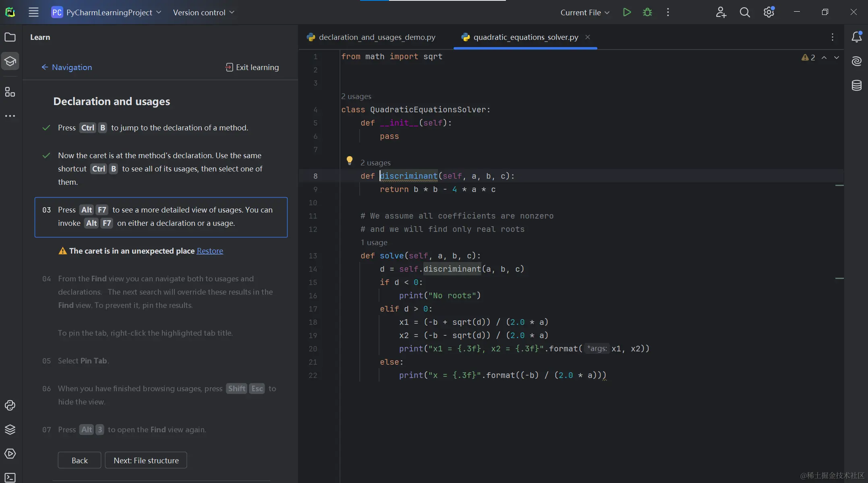Viewport: 868px width, 483px height.
Task: Click the Learn panel title
Action: click(x=40, y=37)
